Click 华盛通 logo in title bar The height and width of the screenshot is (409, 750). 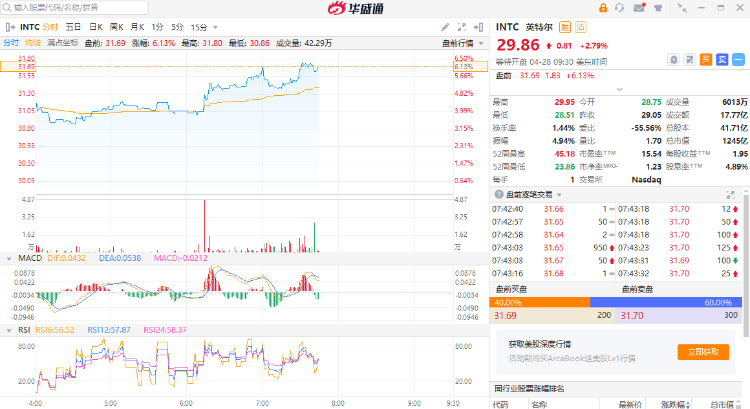pyautogui.click(x=356, y=8)
